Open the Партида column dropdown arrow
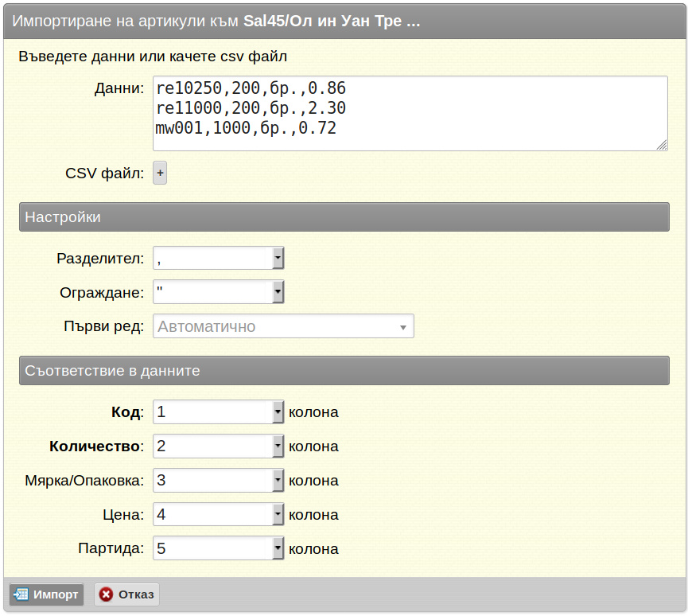Viewport: 688px width, 616px height. (278, 548)
